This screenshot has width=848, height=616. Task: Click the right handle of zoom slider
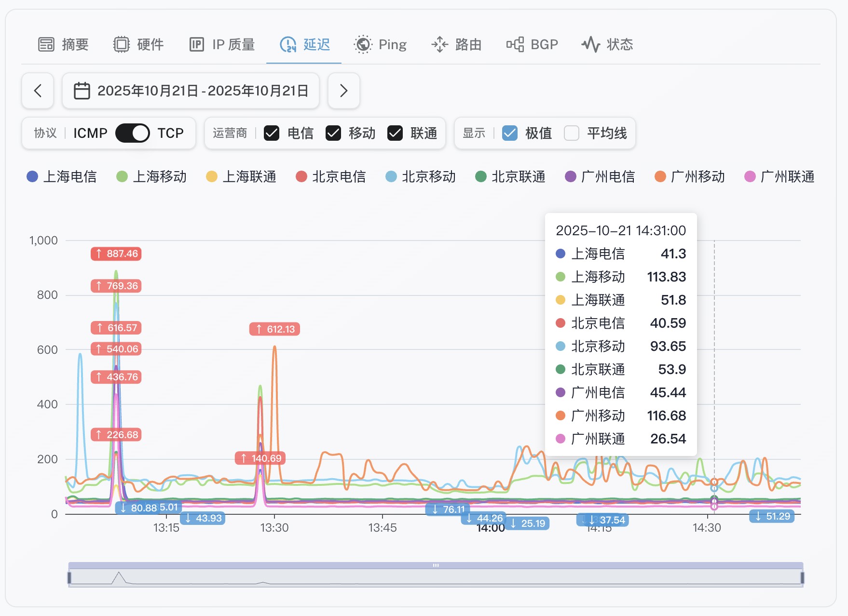[x=802, y=577]
